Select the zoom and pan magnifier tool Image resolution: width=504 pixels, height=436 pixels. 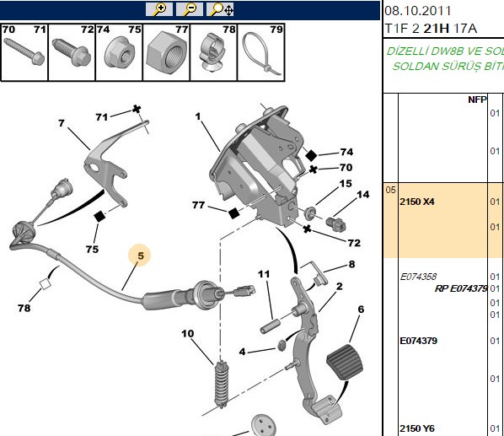tap(220, 9)
